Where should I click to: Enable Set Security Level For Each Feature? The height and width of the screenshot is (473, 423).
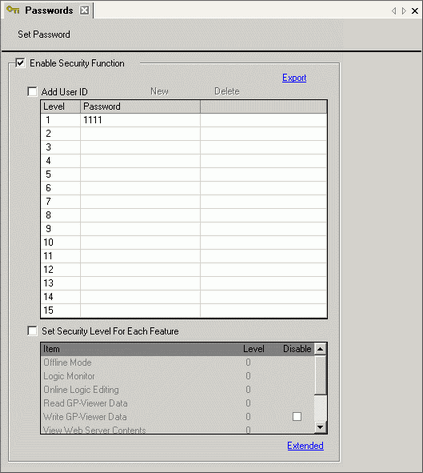coord(32,331)
